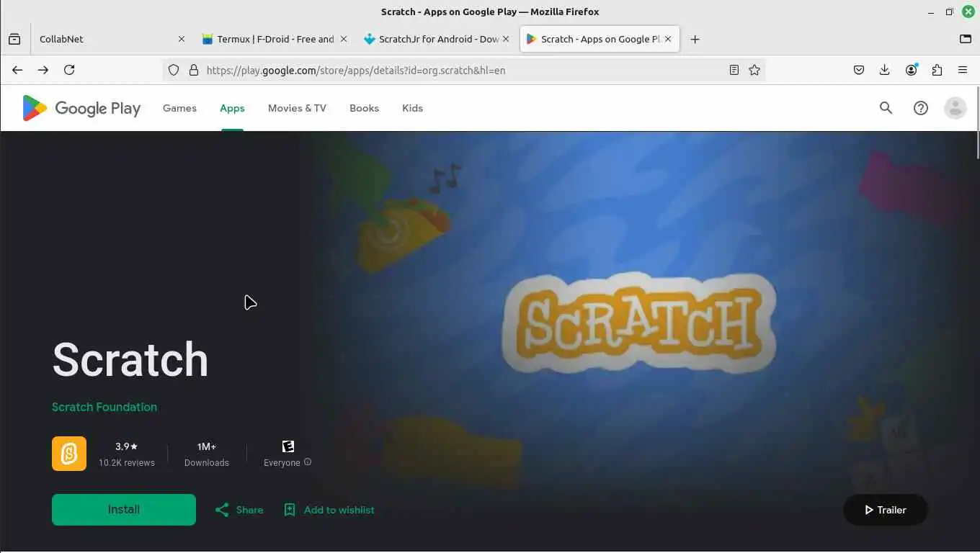
Task: Click the Google Play logo
Action: pyautogui.click(x=81, y=108)
